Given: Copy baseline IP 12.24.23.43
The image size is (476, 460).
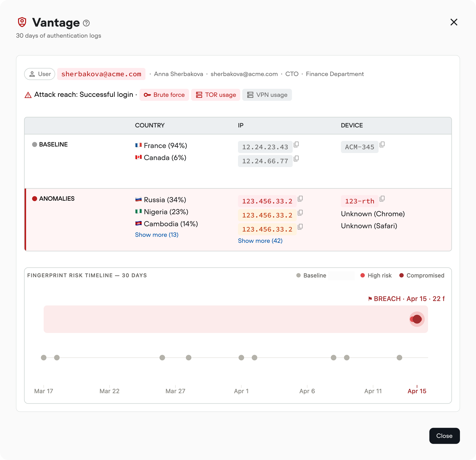Looking at the screenshot, I should tap(296, 144).
